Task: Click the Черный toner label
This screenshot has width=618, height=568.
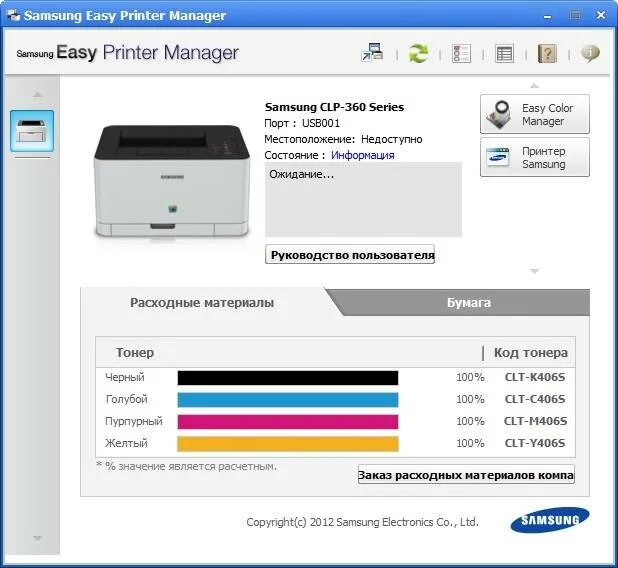Action: pyautogui.click(x=125, y=377)
